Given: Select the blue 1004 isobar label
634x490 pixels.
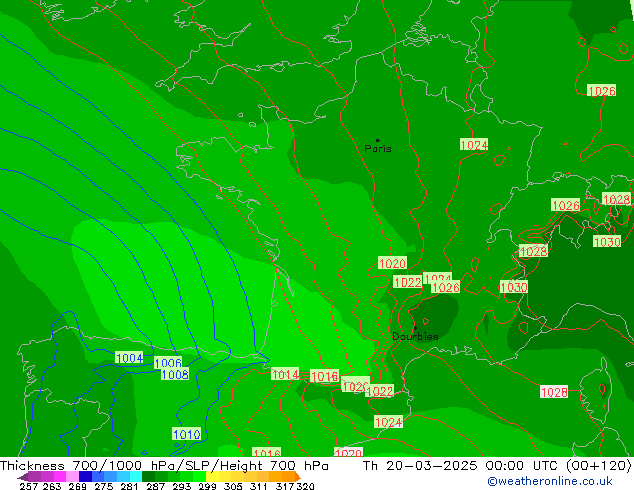Looking at the screenshot, I should tap(129, 358).
